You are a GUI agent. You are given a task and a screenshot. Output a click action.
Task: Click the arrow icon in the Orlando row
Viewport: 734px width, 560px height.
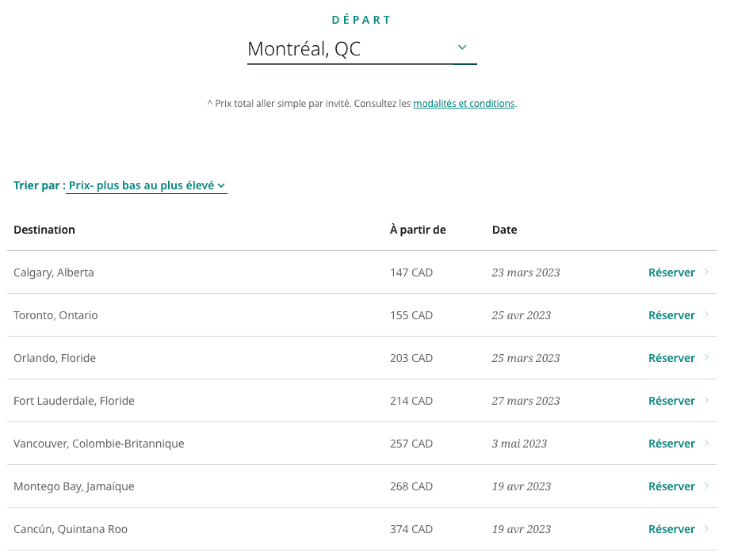point(706,358)
